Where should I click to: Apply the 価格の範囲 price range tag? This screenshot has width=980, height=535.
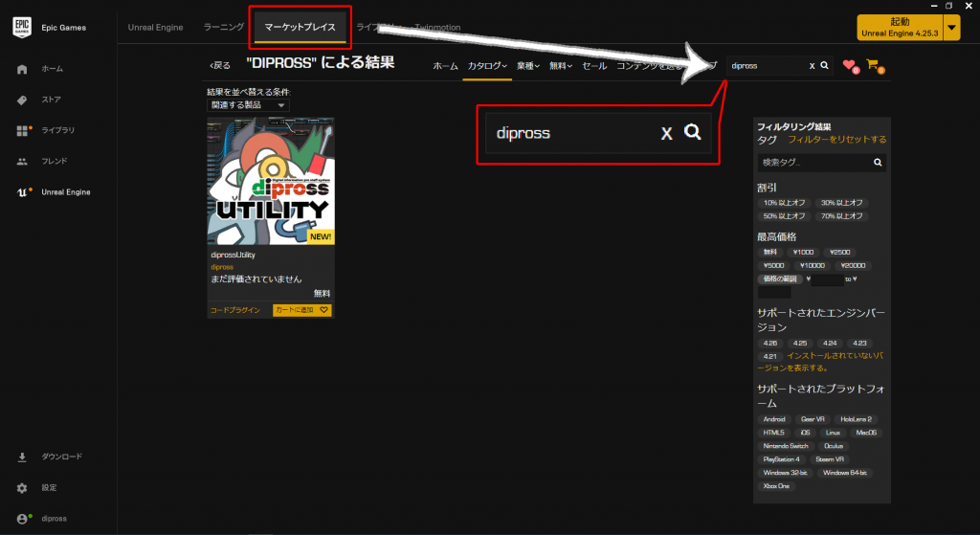click(x=780, y=279)
